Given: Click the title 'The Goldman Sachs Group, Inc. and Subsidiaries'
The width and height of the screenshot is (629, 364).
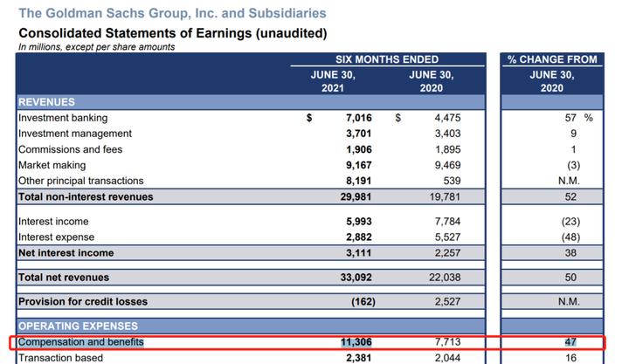Looking at the screenshot, I should (x=172, y=13).
